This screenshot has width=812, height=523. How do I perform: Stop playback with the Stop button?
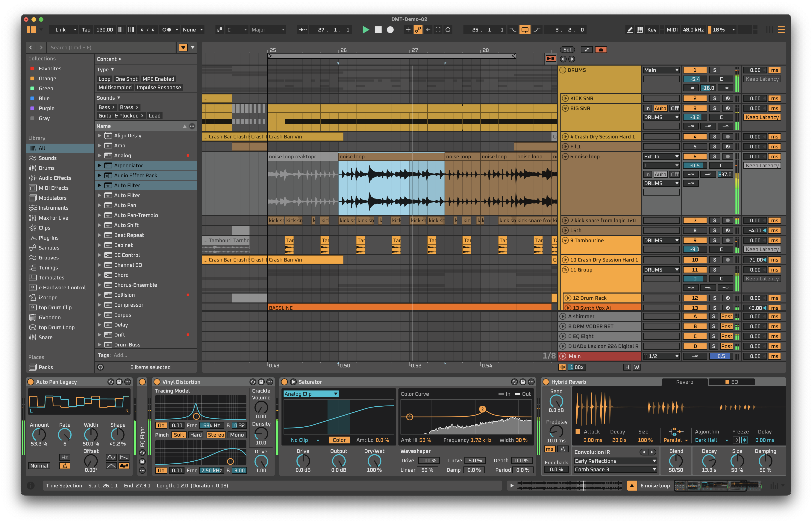coord(378,30)
